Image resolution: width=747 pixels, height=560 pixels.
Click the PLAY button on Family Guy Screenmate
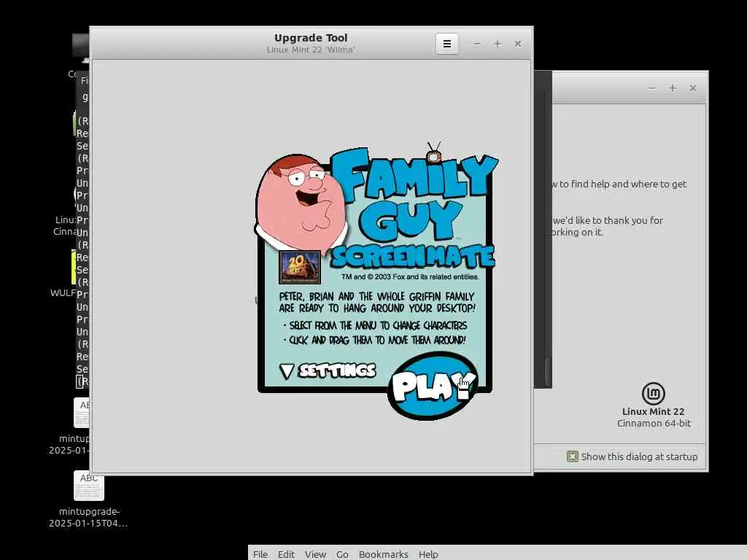[x=433, y=386]
